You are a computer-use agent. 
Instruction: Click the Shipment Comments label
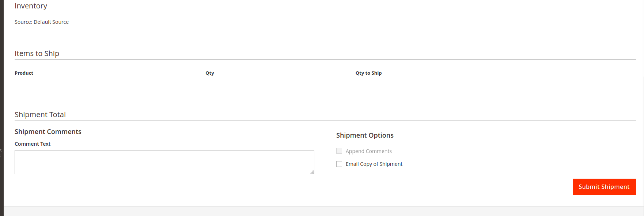point(48,131)
